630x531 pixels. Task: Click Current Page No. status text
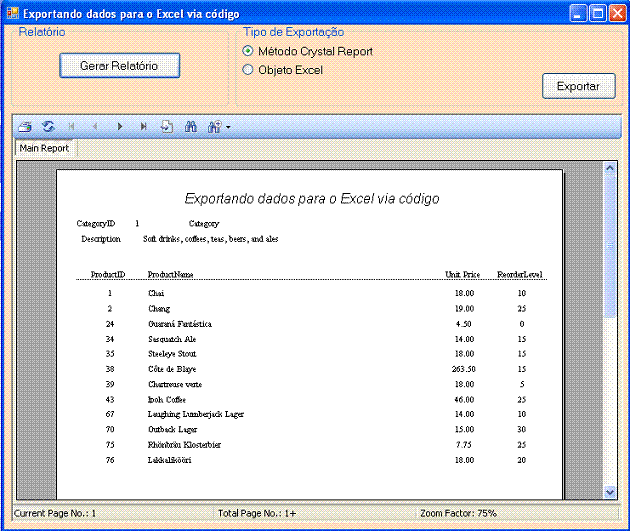point(55,513)
